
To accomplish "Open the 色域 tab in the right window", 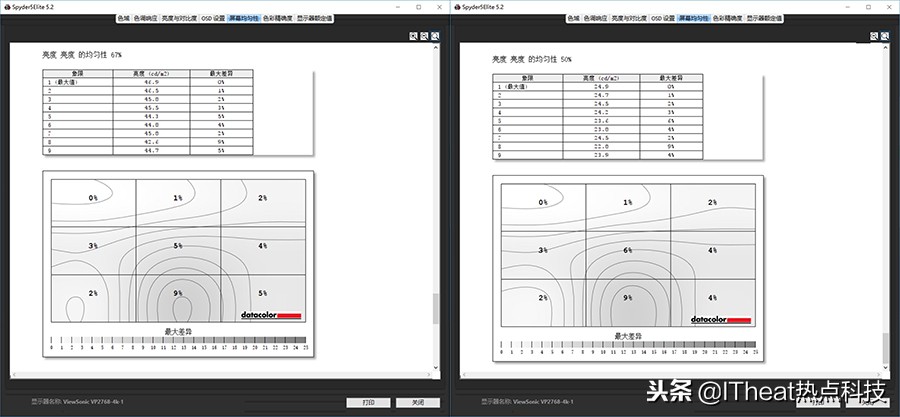I will pyautogui.click(x=573, y=18).
